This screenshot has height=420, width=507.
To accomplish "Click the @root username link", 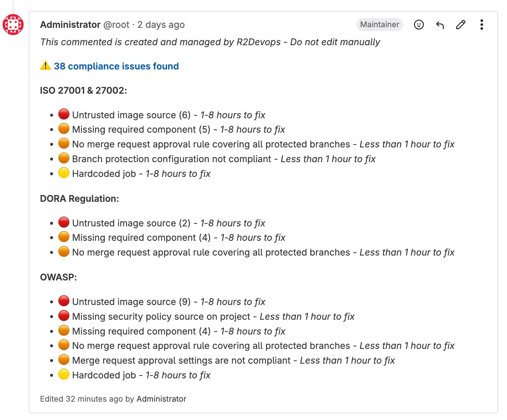I will click(x=116, y=25).
